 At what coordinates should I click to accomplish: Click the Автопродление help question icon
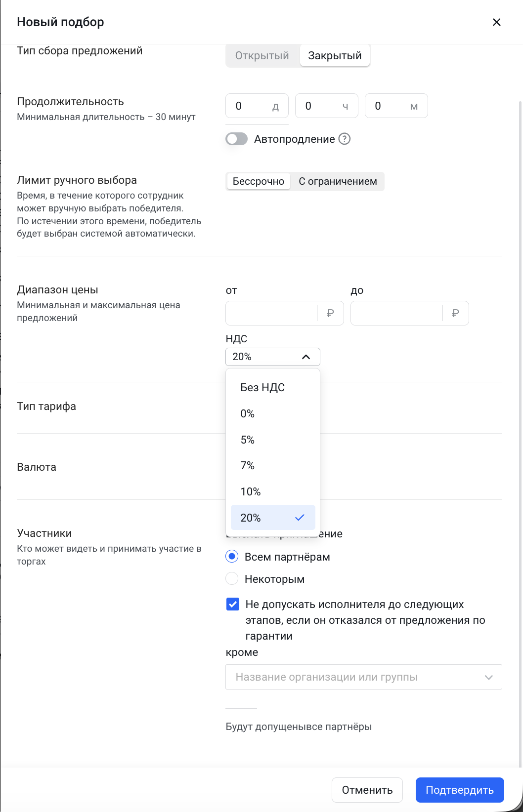[345, 139]
